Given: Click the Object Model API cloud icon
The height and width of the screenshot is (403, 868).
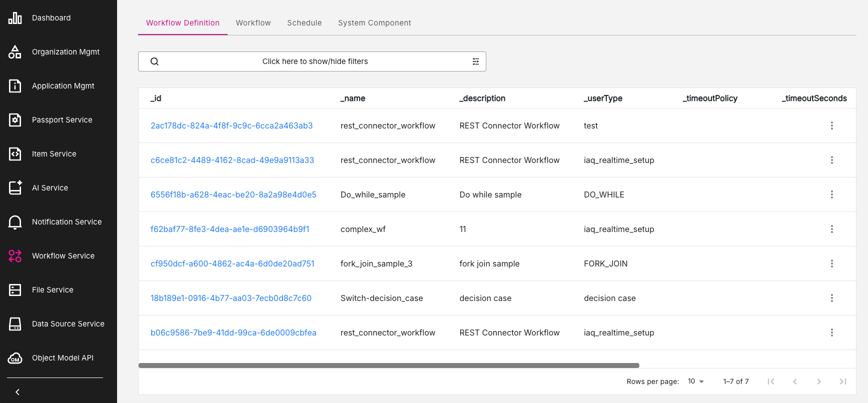Looking at the screenshot, I should click(15, 358).
